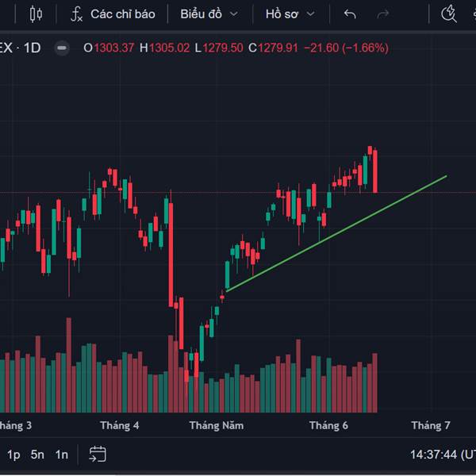
Task: Click the clock time 14:37:44
Action: [x=433, y=455]
